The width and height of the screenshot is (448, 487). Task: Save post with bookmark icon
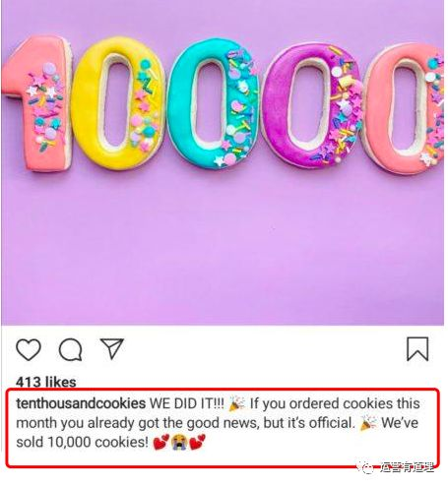(417, 349)
